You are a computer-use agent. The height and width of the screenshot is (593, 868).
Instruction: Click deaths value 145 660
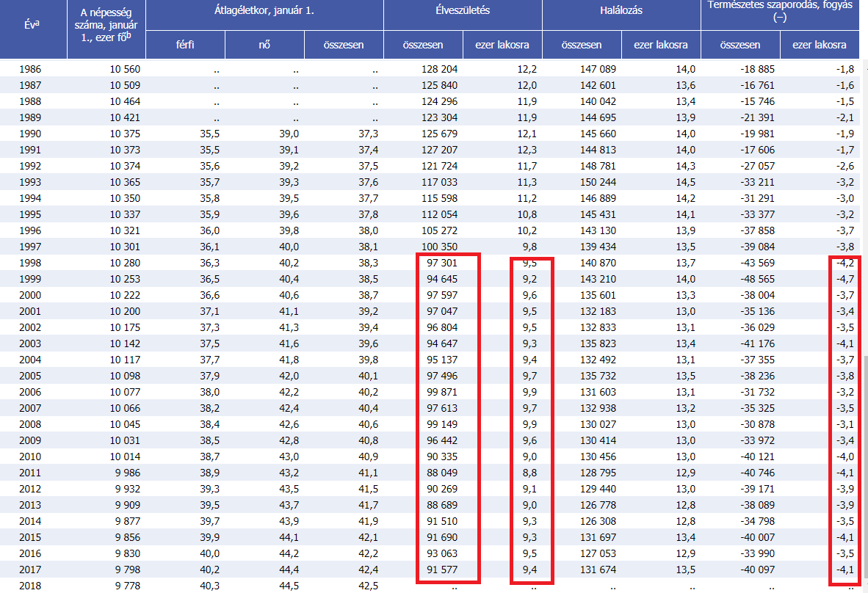coord(598,134)
